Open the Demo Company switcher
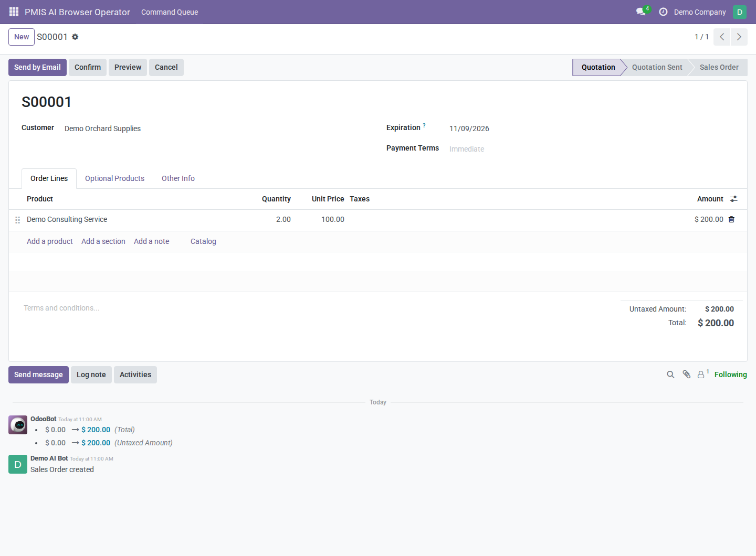The width and height of the screenshot is (756, 556). click(x=700, y=12)
